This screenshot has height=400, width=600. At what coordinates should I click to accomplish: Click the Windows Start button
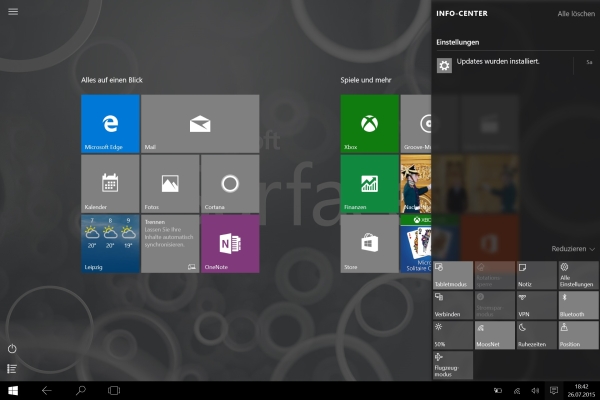tap(13, 390)
